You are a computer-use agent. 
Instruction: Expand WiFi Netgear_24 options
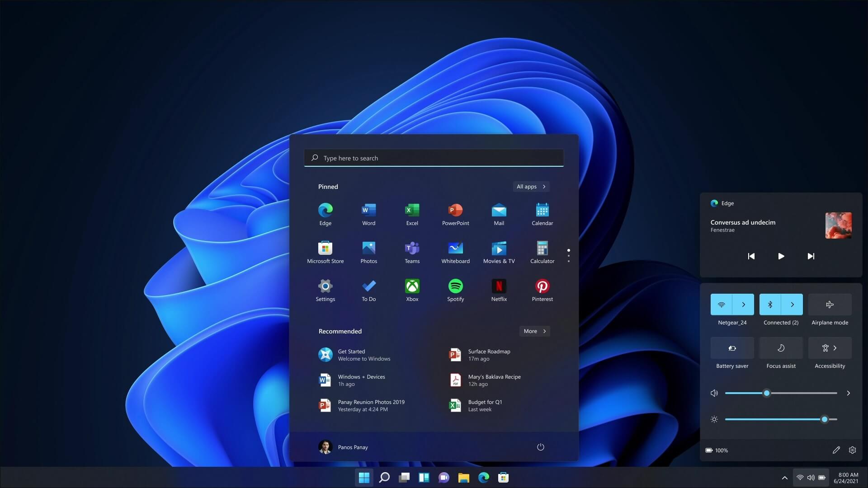[744, 304]
